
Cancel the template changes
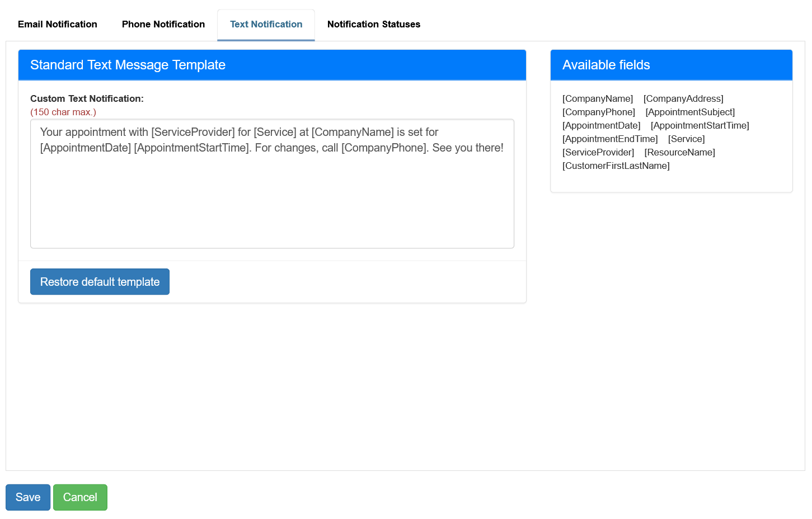80,497
